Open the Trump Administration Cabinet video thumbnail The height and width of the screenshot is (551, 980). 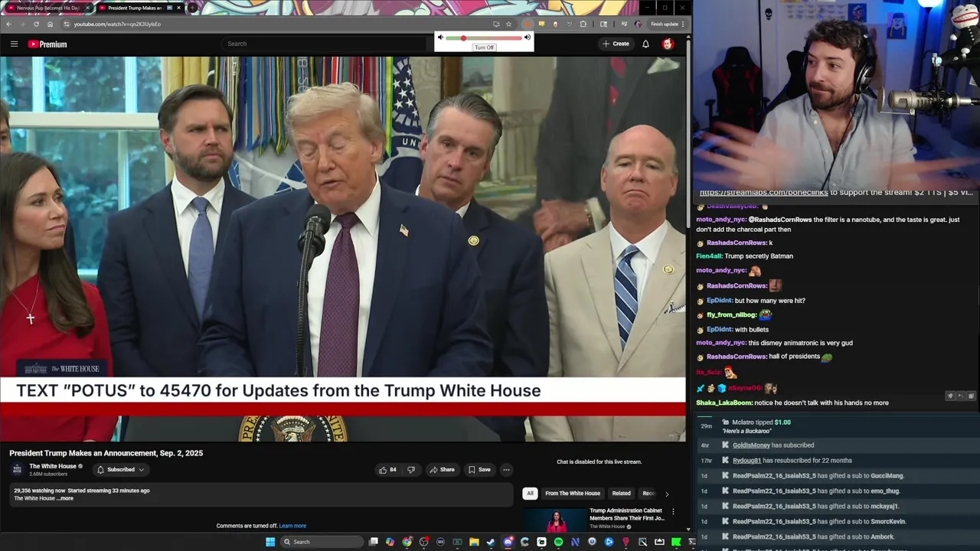[556, 519]
